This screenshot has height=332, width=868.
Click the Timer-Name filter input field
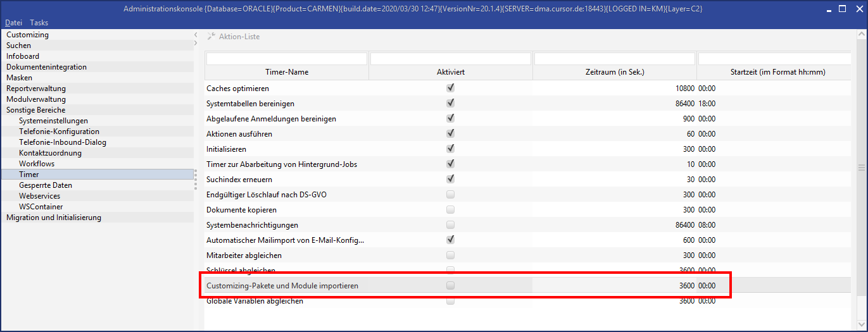coord(287,59)
